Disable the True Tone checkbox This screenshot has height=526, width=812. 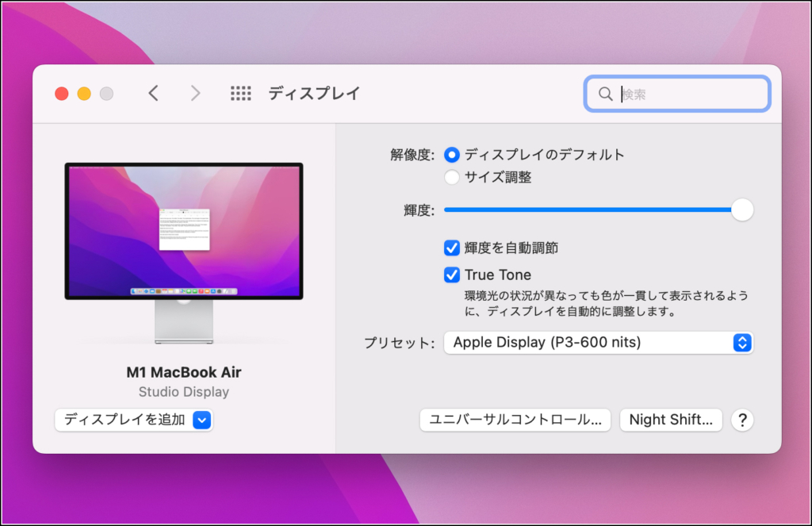(451, 275)
